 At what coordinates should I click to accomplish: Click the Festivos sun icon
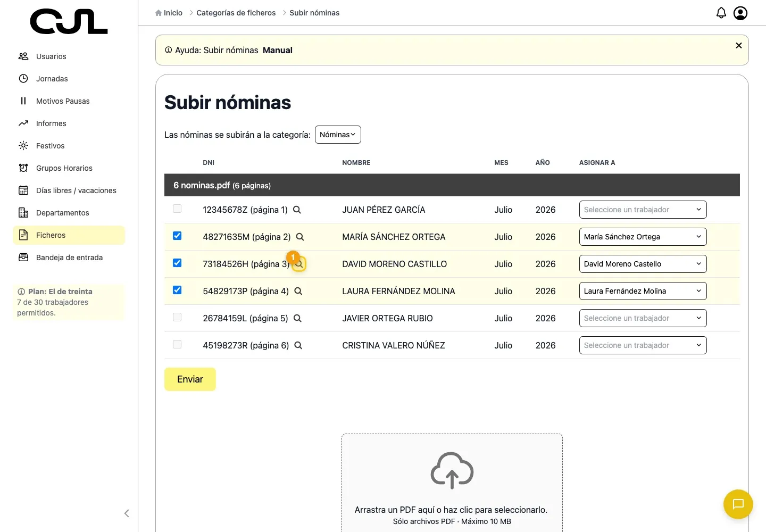tap(23, 146)
